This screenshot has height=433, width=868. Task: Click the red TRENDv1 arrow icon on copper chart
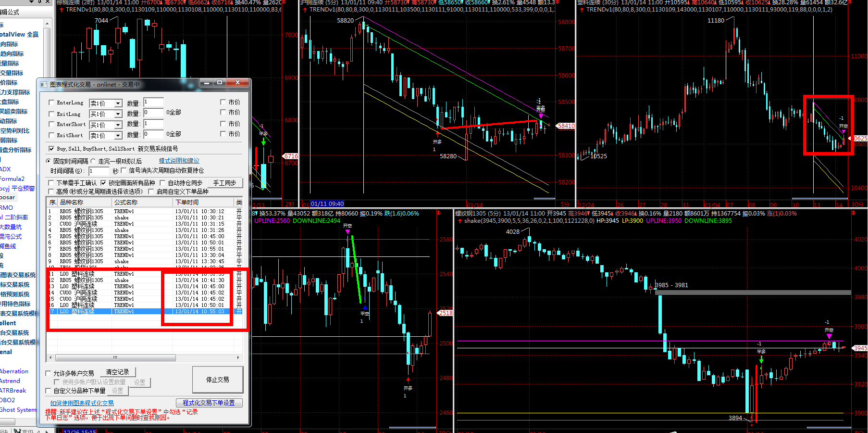pyautogui.click(x=303, y=10)
